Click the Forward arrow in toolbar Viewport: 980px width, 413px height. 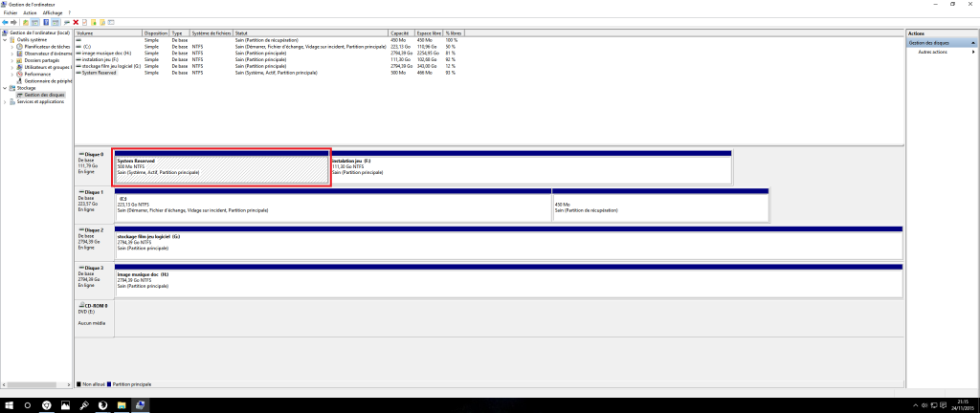pyautogui.click(x=13, y=22)
